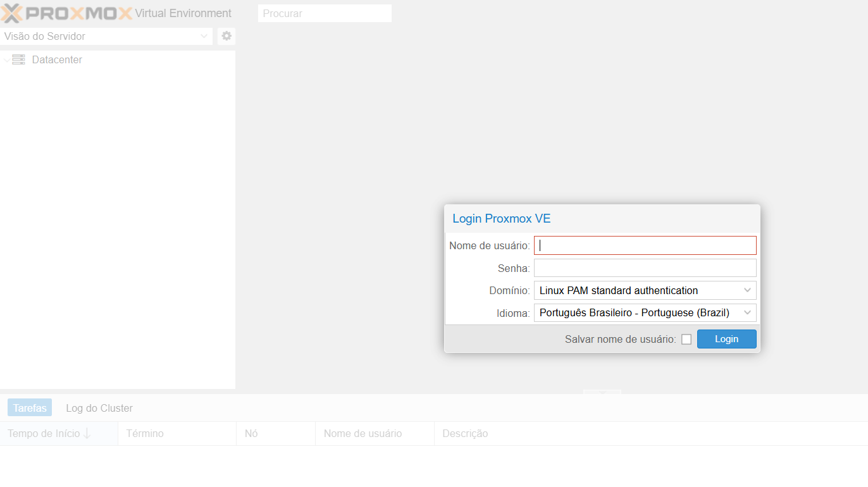The image size is (868, 487).
Task: Collapse the bottom log panel arrow
Action: coord(602,392)
